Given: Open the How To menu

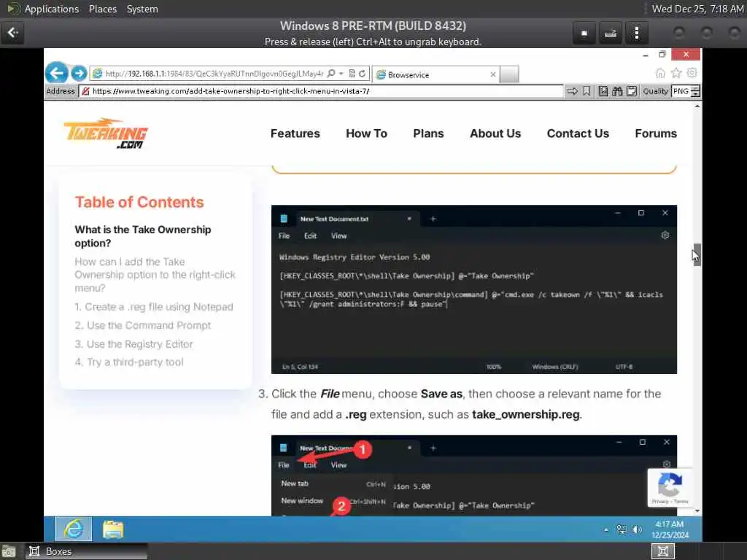Looking at the screenshot, I should 366,133.
